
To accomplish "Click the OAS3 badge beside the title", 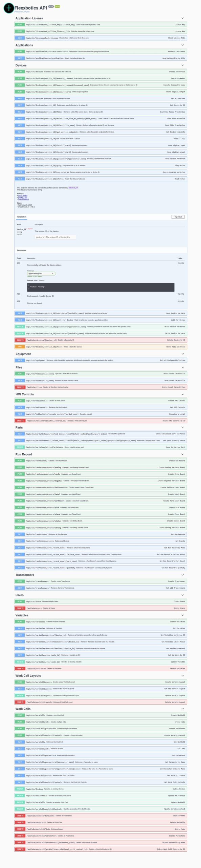I will click(x=58, y=6).
